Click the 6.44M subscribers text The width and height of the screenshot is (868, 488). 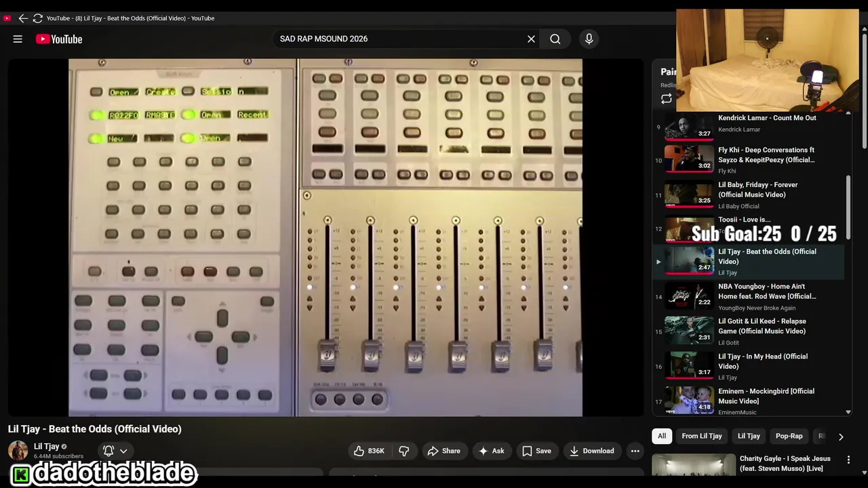[59, 457]
